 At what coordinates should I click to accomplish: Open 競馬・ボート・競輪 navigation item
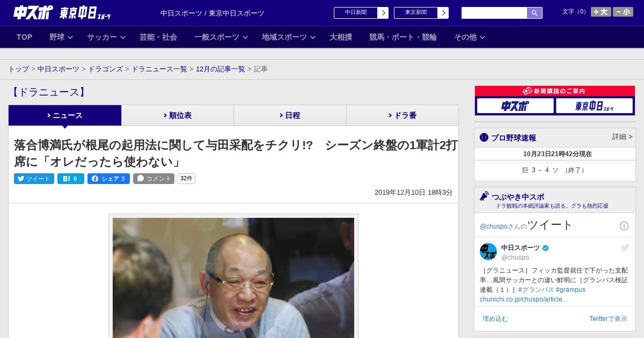point(403,37)
